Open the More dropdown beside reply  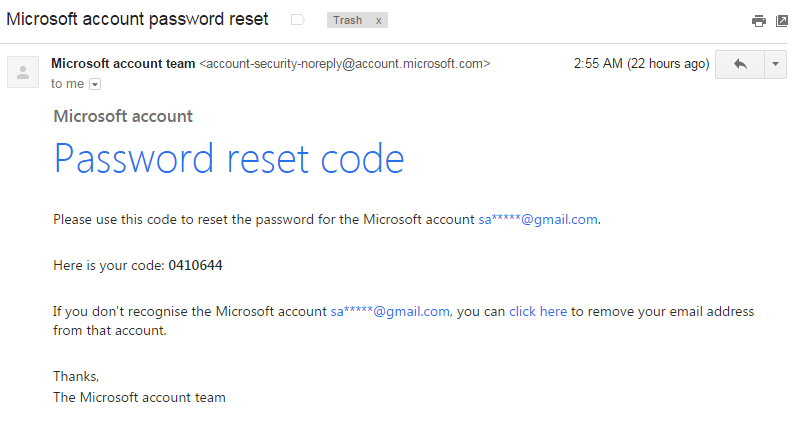tap(776, 64)
